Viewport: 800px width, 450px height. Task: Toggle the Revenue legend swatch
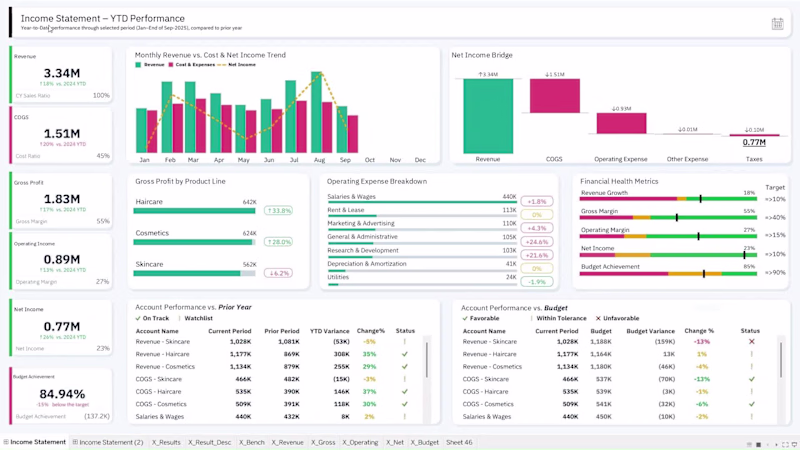pos(138,65)
